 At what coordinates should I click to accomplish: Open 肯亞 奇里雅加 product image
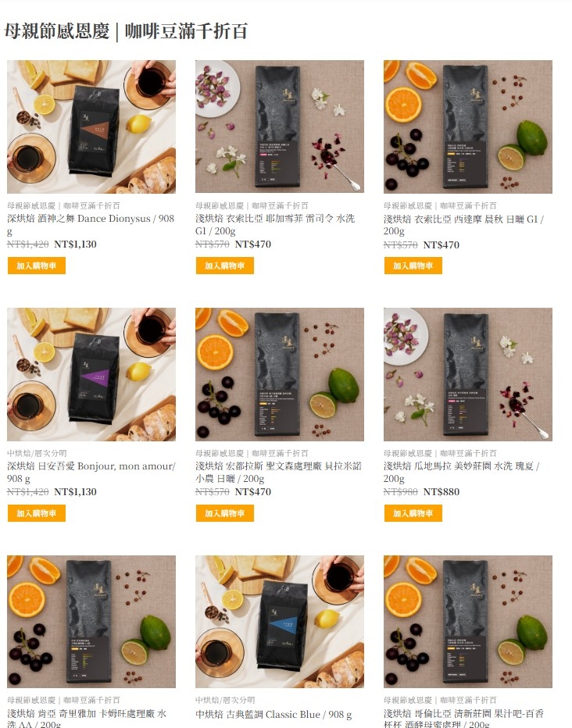click(91, 622)
